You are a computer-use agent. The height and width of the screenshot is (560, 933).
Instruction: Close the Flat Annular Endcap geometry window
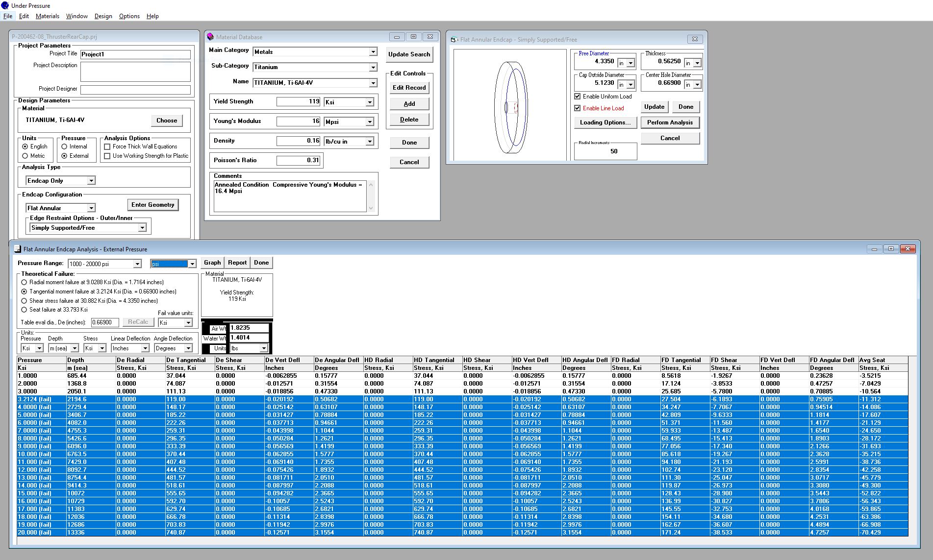(695, 39)
